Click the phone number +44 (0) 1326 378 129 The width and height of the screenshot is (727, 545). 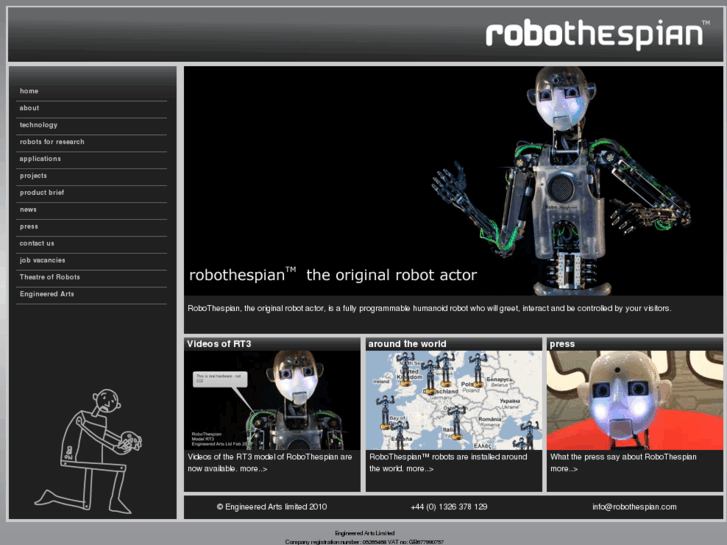pyautogui.click(x=449, y=507)
